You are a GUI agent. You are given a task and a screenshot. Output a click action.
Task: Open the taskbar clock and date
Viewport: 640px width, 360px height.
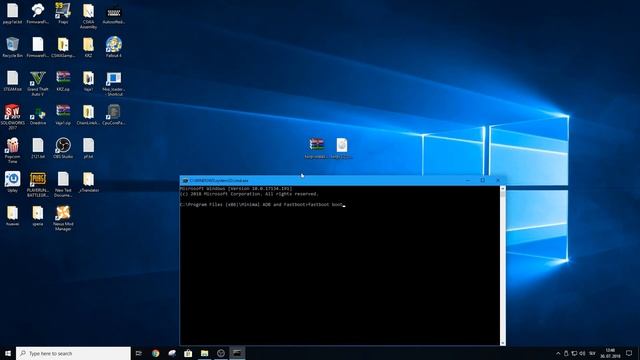610,353
